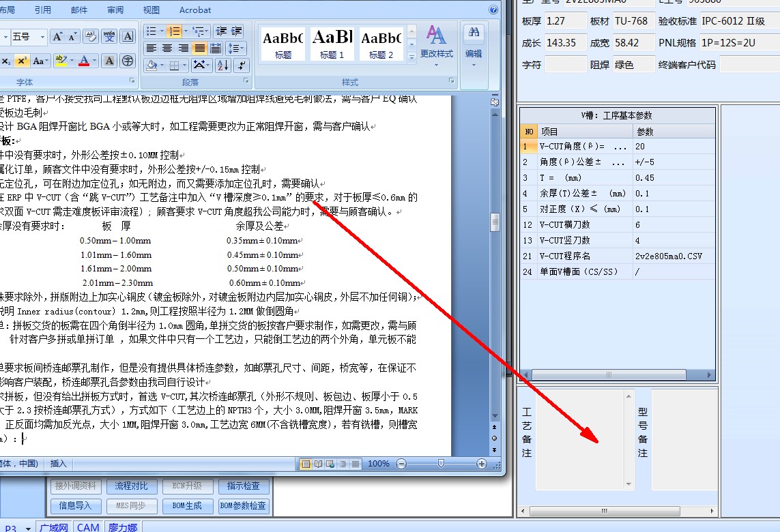Open the 邮件 ribbon tab
This screenshot has width=780, height=532.
pos(79,10)
